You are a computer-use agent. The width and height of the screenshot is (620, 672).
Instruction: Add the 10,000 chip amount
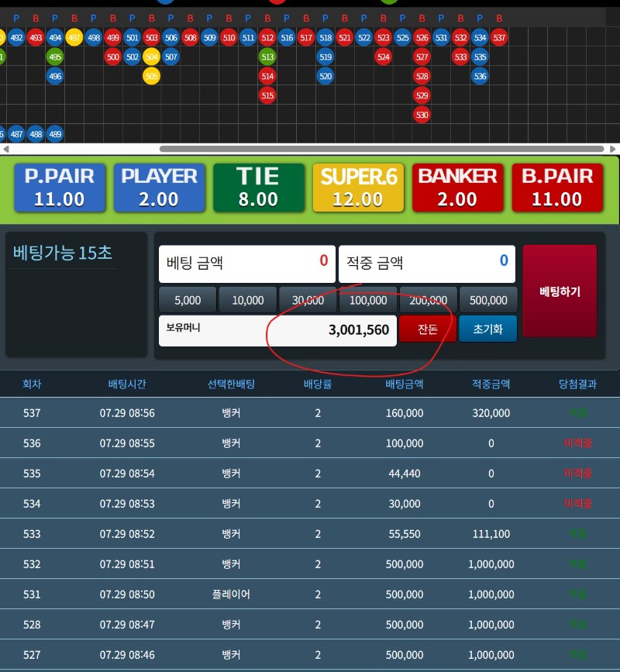pyautogui.click(x=248, y=300)
